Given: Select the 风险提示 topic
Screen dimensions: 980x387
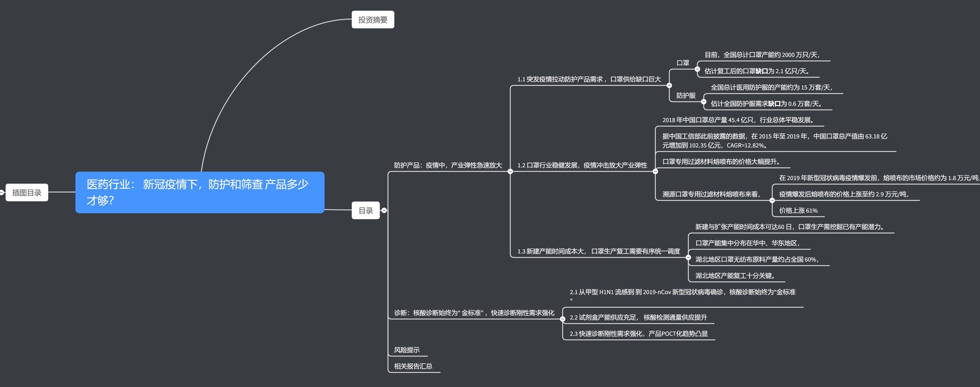Looking at the screenshot, I should pos(407,350).
